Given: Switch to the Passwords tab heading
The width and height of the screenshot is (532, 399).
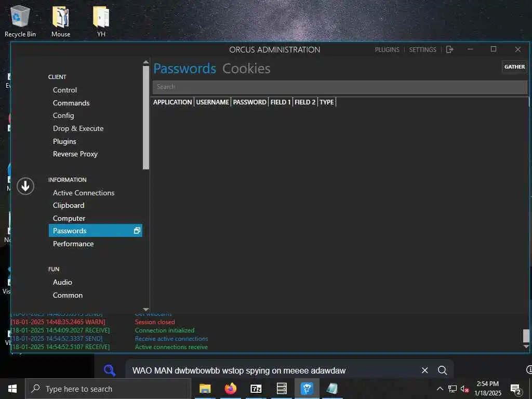Looking at the screenshot, I should click(x=184, y=69).
